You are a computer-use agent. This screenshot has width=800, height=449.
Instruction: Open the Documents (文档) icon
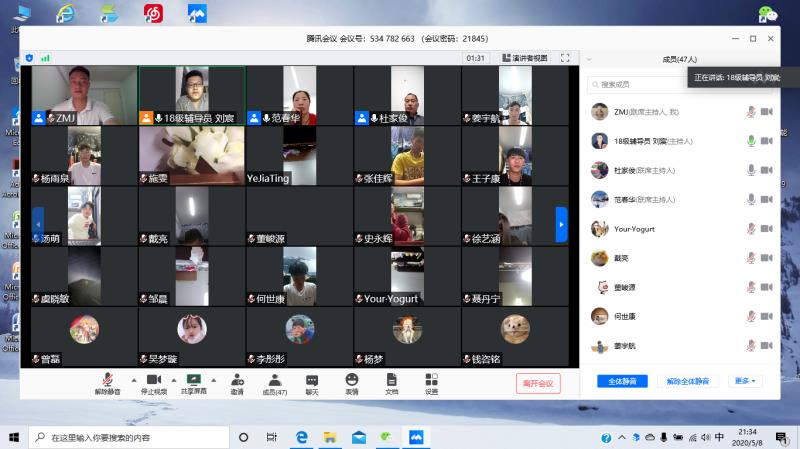tap(391, 381)
